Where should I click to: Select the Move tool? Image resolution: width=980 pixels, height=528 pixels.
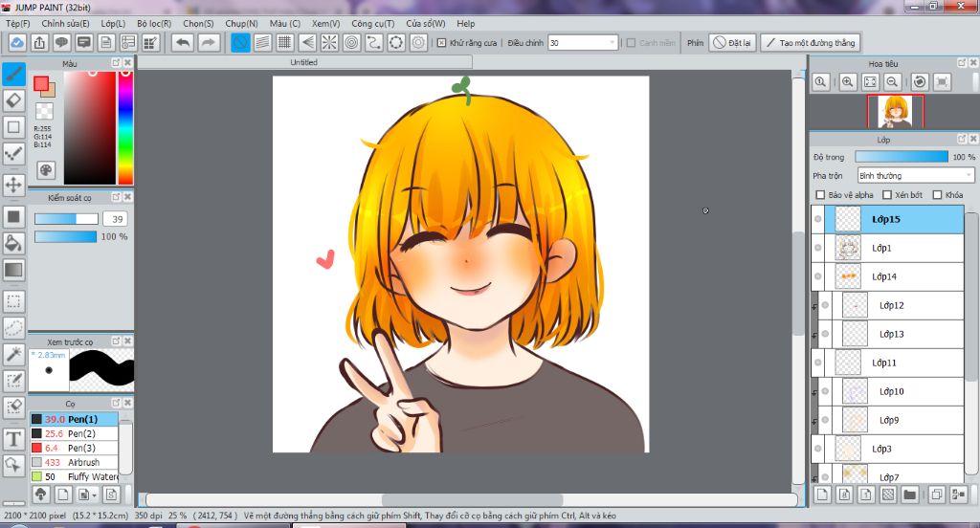click(13, 185)
